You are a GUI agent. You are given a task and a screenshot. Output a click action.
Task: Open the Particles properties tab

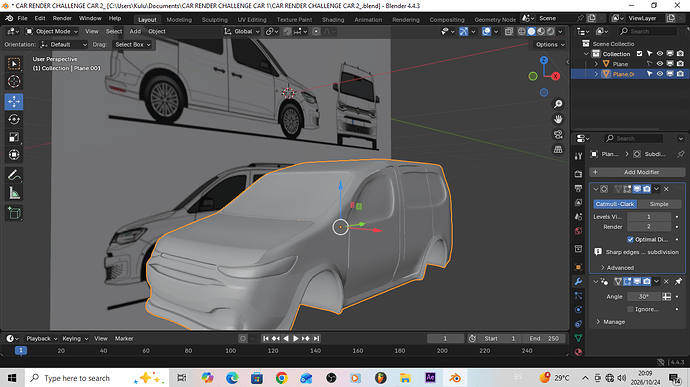578,295
